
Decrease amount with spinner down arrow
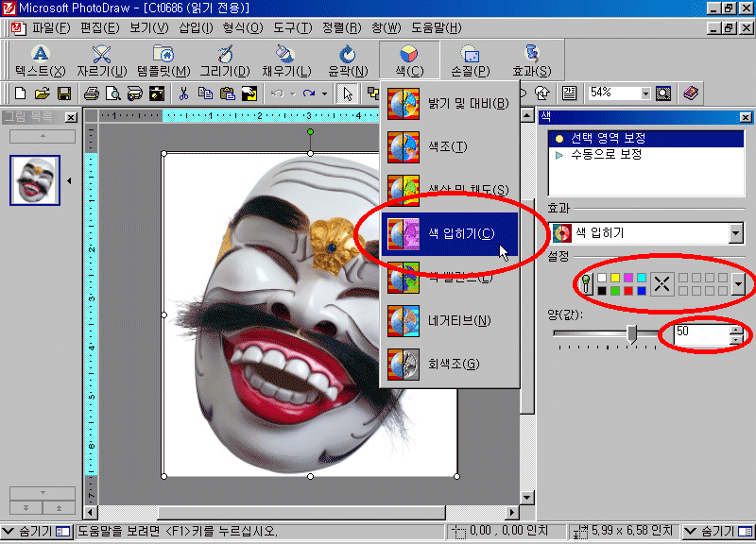(x=736, y=340)
